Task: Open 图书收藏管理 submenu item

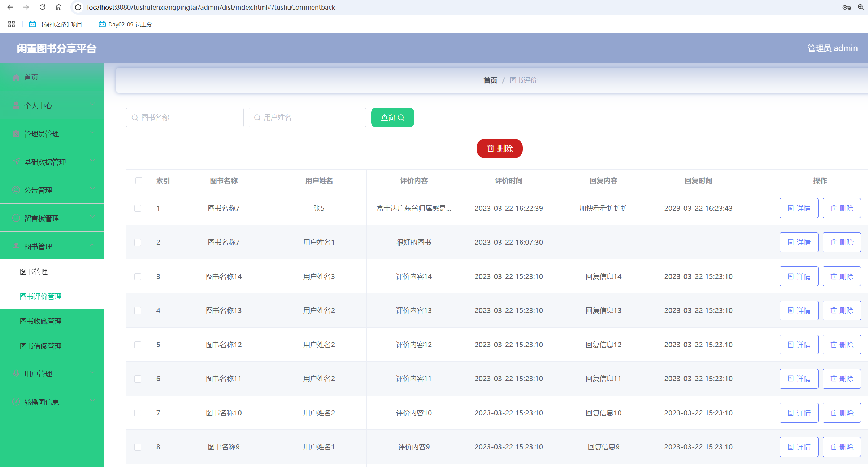Action: click(x=40, y=321)
